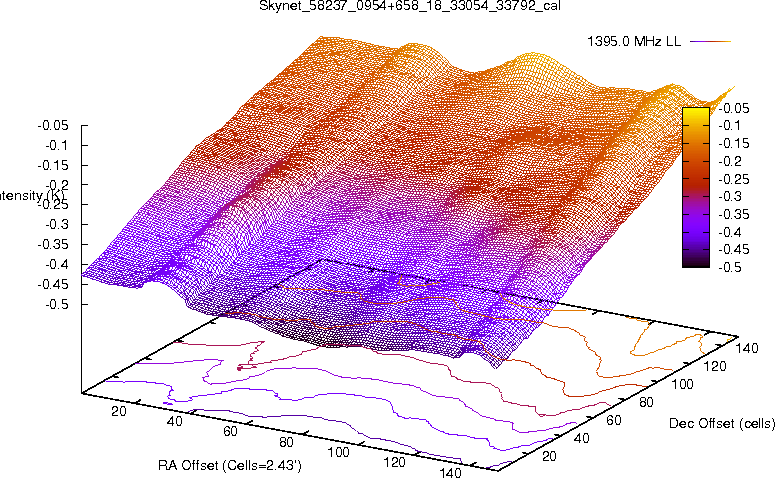This screenshot has width=775, height=478.
Task: Click the -0.1 label on the color bar
Action: coord(730,126)
